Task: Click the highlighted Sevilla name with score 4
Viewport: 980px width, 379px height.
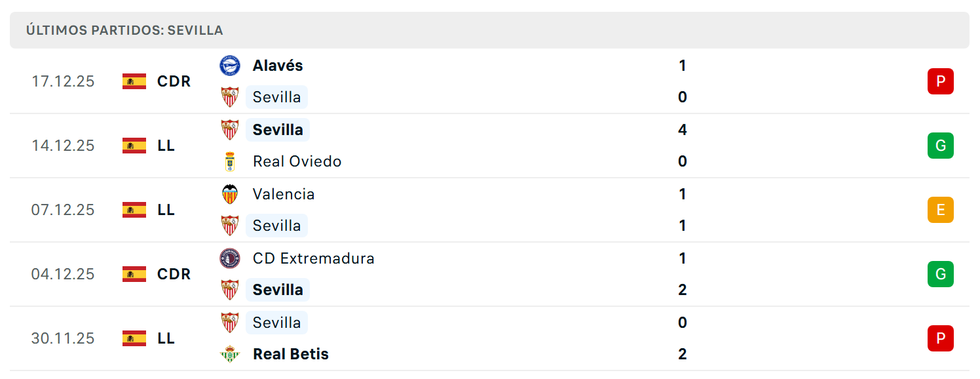Action: 278,130
